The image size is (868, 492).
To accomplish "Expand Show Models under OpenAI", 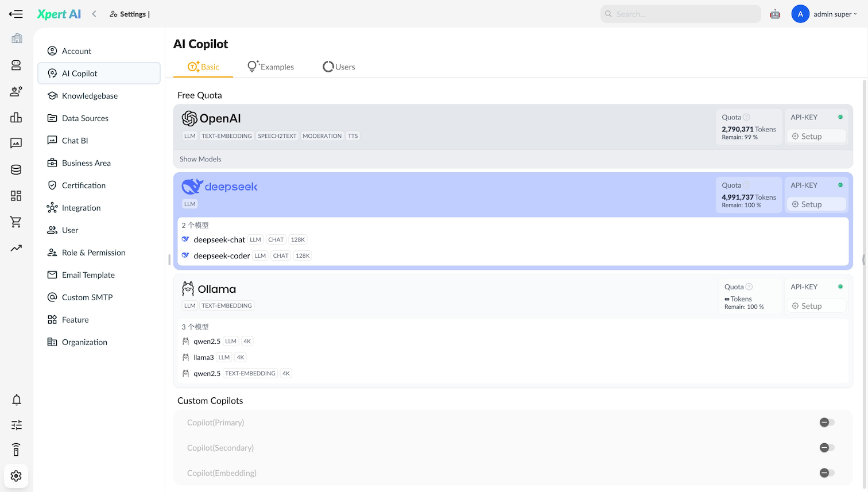I will click(x=200, y=159).
